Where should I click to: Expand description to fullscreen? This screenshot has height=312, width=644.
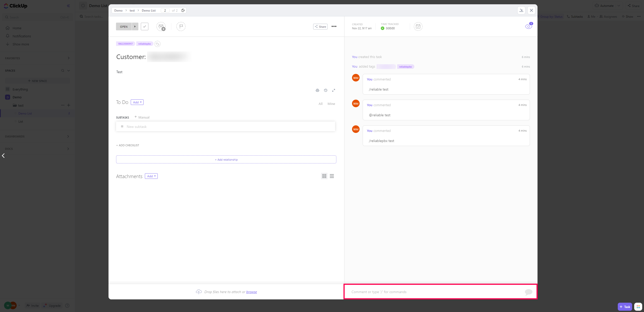pos(334,90)
